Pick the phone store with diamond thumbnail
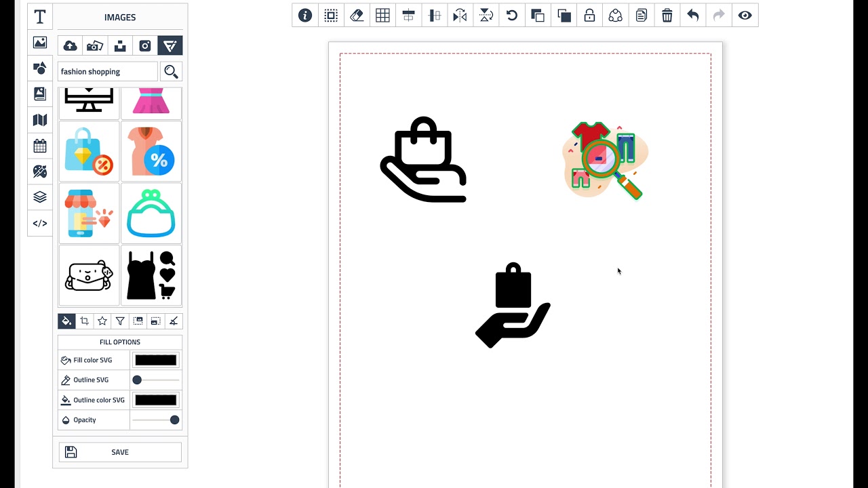The image size is (868, 488). tap(89, 213)
